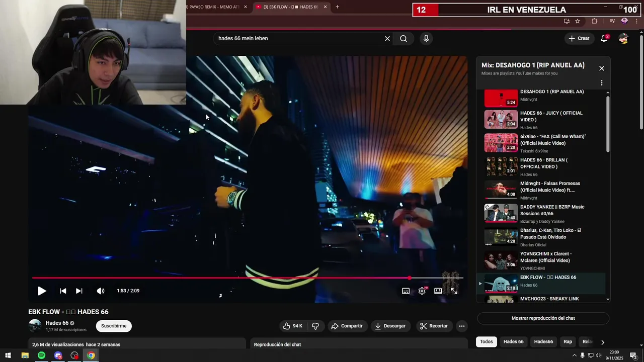
Task: Bookmark this page with the star icon
Action: pyautogui.click(x=578, y=21)
